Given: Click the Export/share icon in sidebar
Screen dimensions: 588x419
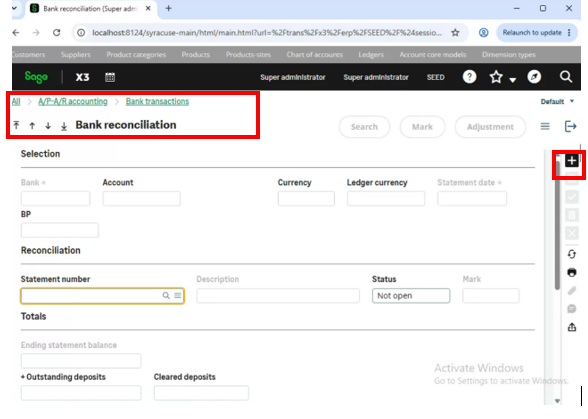Looking at the screenshot, I should [572, 327].
